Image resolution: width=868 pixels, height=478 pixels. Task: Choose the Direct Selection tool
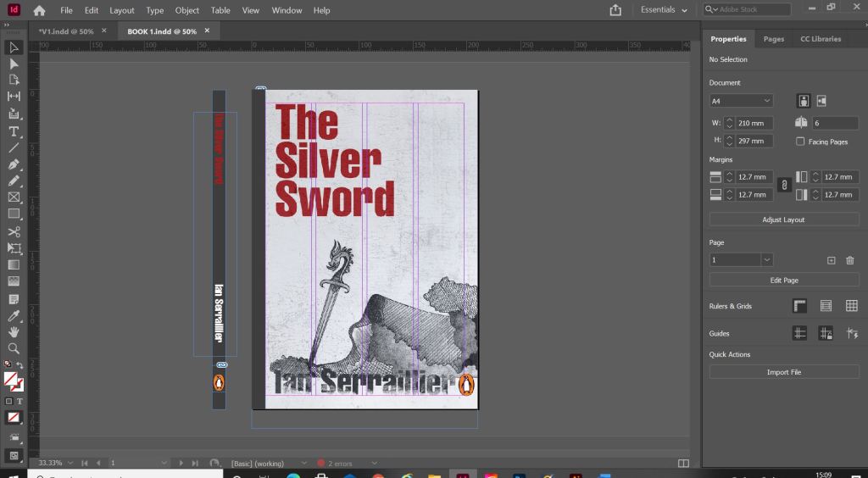point(14,64)
